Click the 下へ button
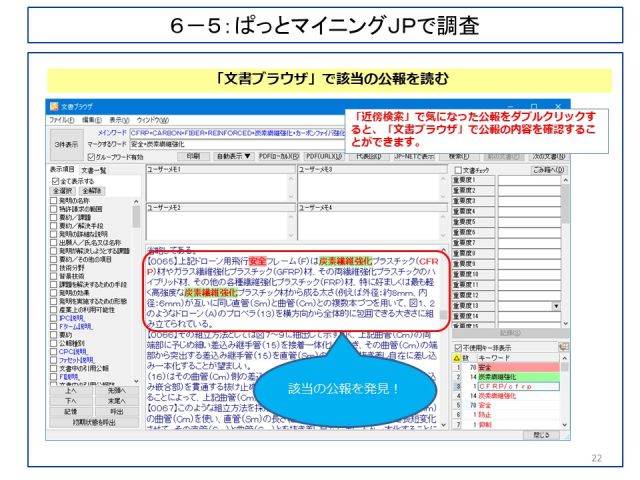 coord(71,401)
